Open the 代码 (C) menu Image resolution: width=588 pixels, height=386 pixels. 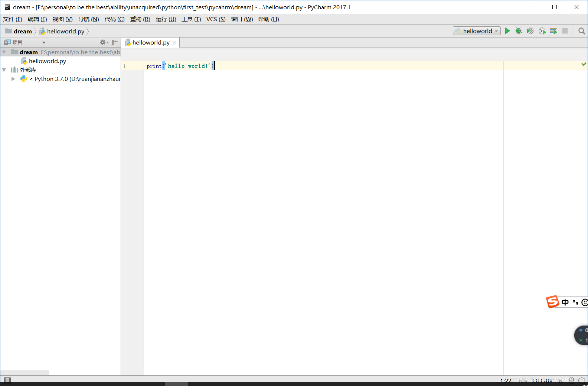114,19
